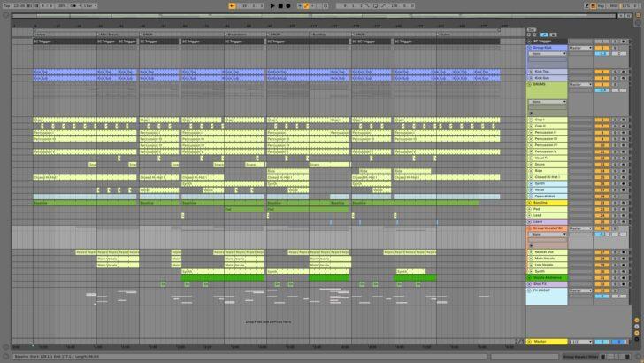Unfold the Clap I track
The width and height of the screenshot is (644, 363).
point(531,120)
